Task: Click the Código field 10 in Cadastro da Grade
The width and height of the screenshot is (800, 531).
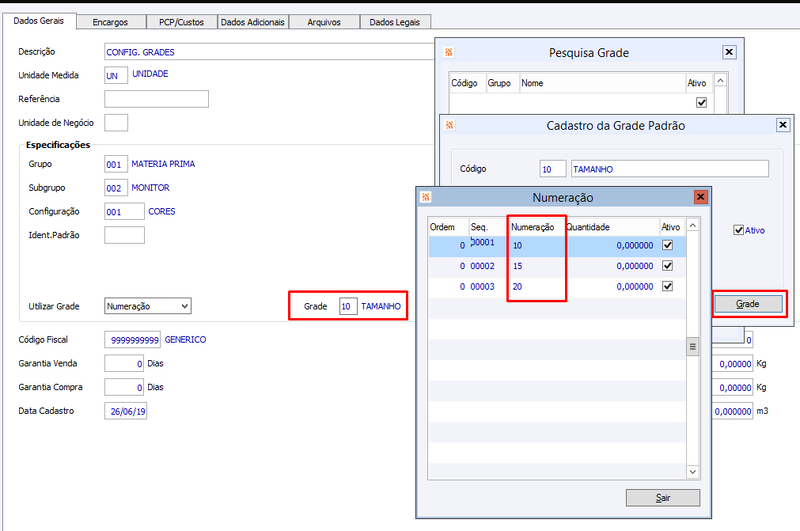Action: coord(553,169)
